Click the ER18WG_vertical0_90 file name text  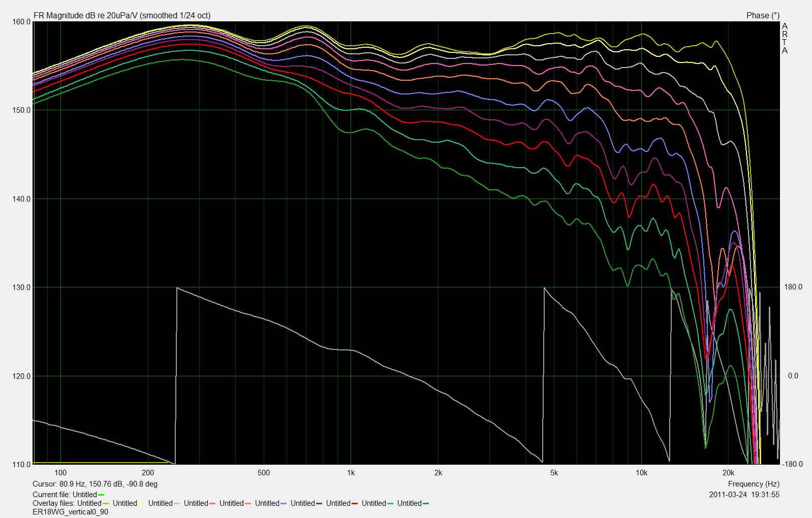(x=70, y=512)
